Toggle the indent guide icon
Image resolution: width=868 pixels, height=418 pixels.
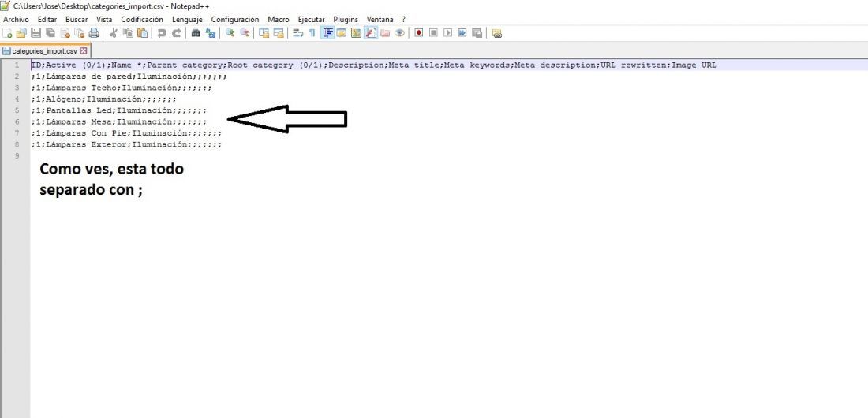pyautogui.click(x=327, y=33)
